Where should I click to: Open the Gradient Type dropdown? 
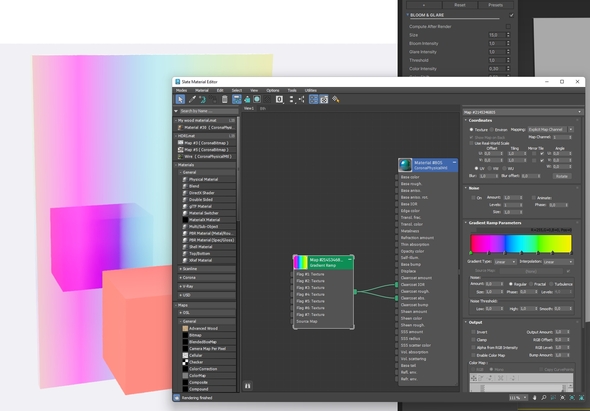pyautogui.click(x=505, y=262)
